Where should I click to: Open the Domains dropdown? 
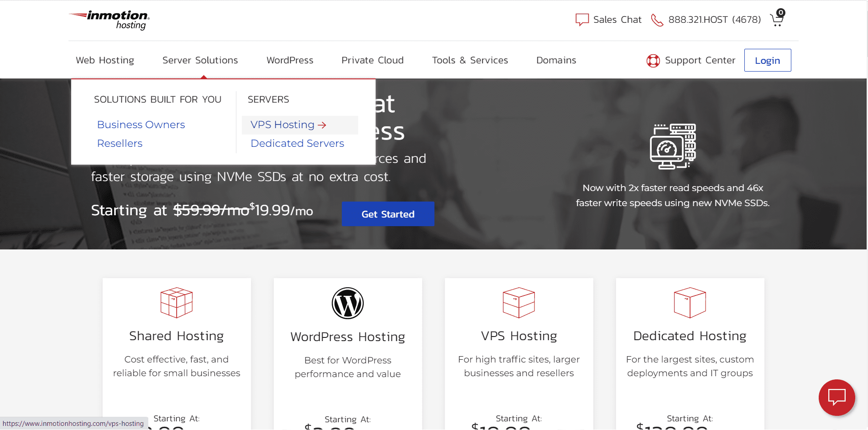[556, 60]
